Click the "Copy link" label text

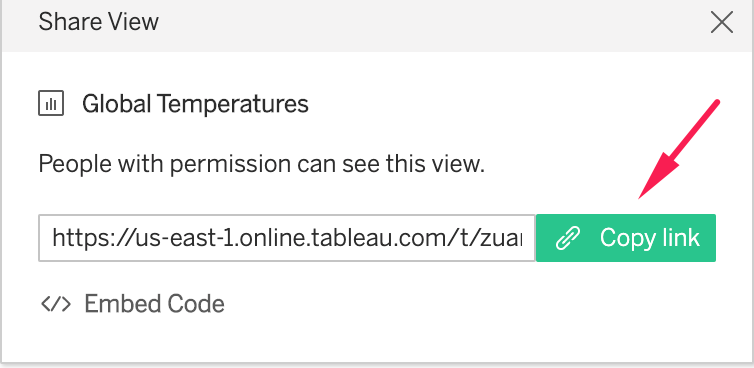650,238
